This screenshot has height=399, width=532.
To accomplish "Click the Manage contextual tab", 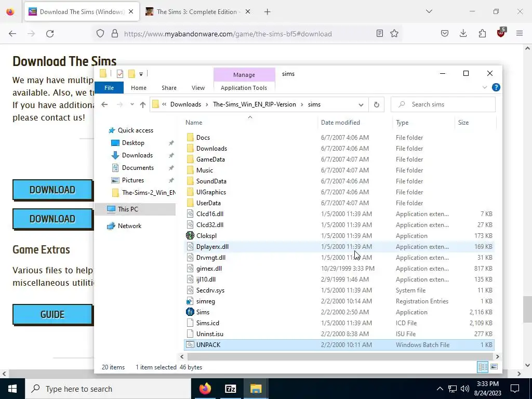I will (244, 75).
